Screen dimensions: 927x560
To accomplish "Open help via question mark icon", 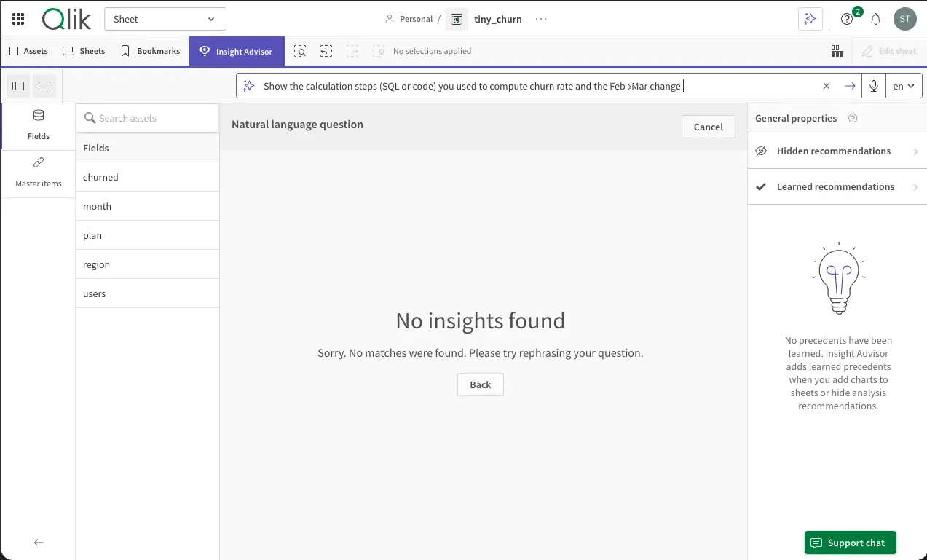I will pos(846,19).
